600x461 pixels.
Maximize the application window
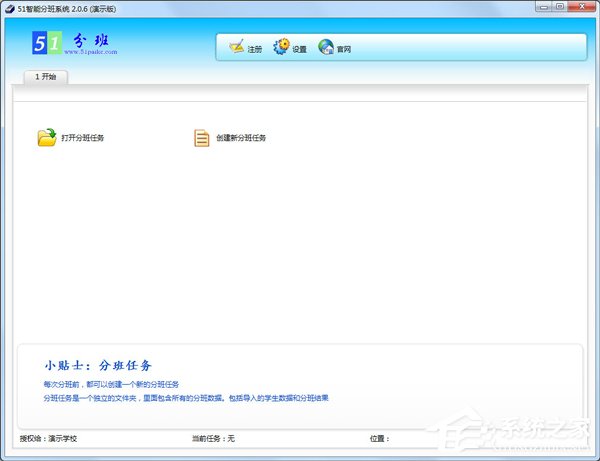pos(559,7)
